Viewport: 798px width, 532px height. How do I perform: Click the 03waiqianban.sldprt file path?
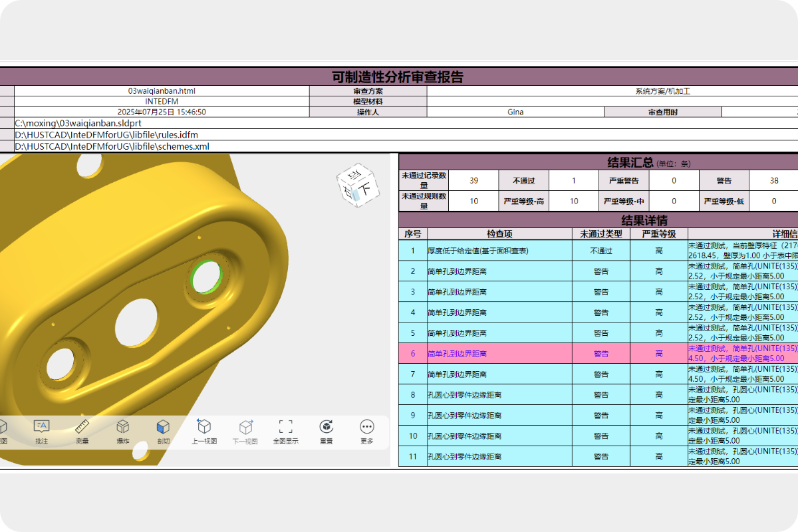pos(78,123)
